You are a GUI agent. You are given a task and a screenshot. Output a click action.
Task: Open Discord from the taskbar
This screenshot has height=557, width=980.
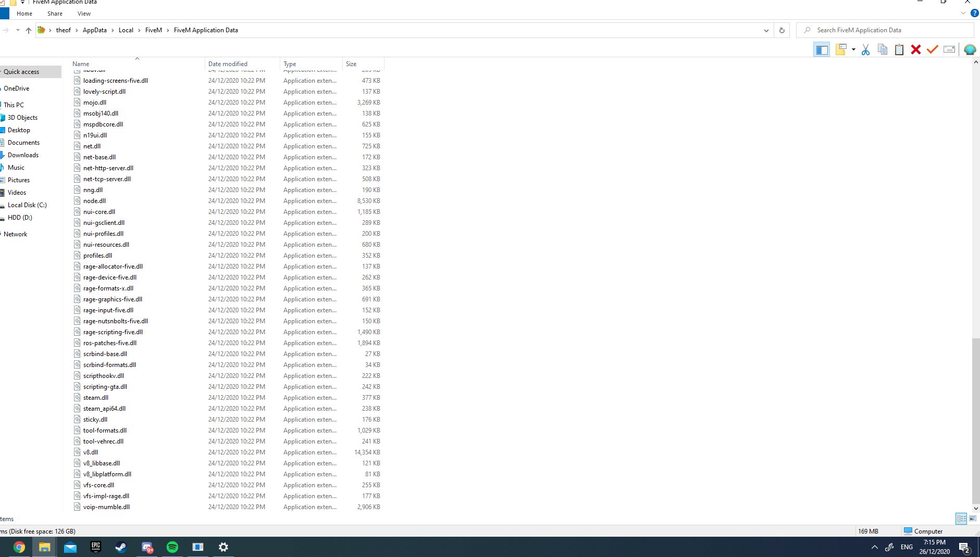pyautogui.click(x=147, y=547)
